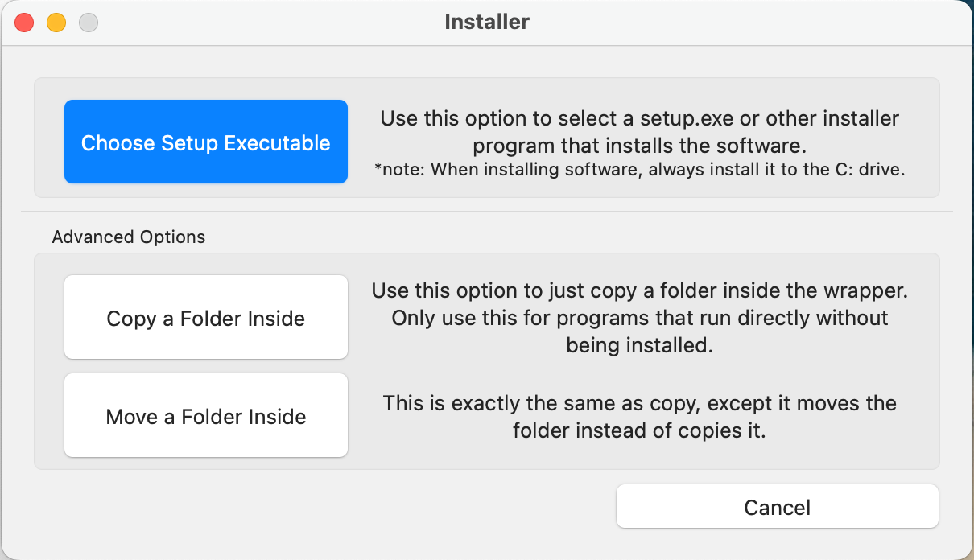This screenshot has height=560, width=974.
Task: Click the text "folder instead of copies it."
Action: (x=639, y=430)
